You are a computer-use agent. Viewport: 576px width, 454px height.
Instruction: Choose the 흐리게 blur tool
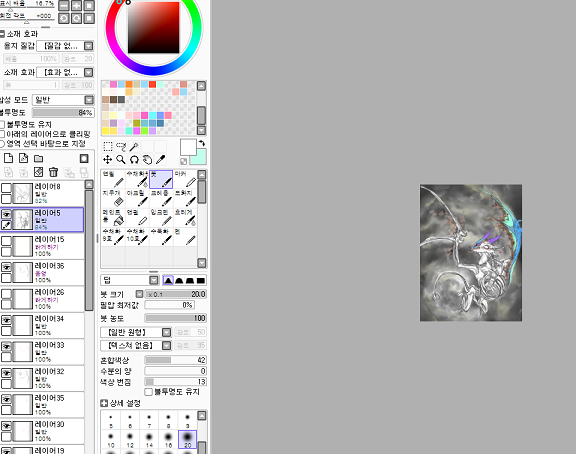[186, 217]
